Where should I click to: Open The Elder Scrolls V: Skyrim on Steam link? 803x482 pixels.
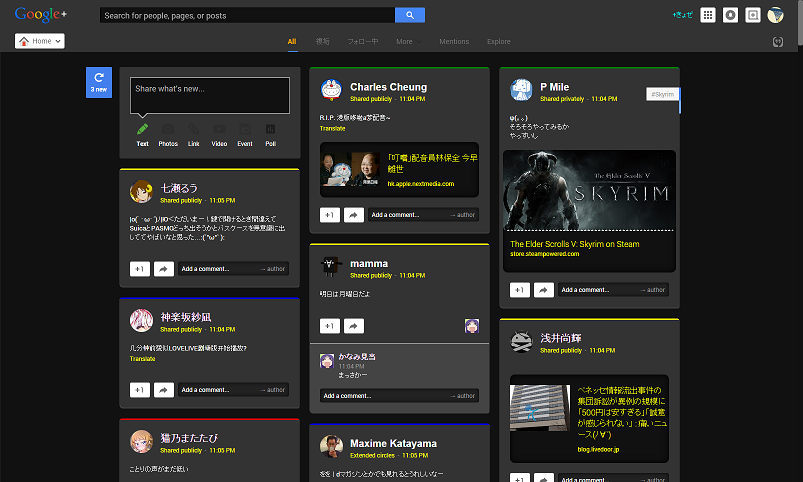coord(575,244)
